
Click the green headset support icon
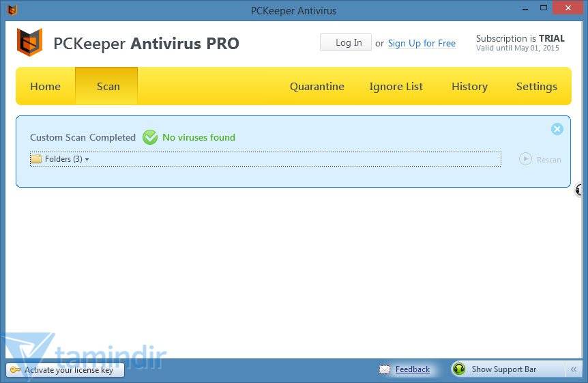460,369
